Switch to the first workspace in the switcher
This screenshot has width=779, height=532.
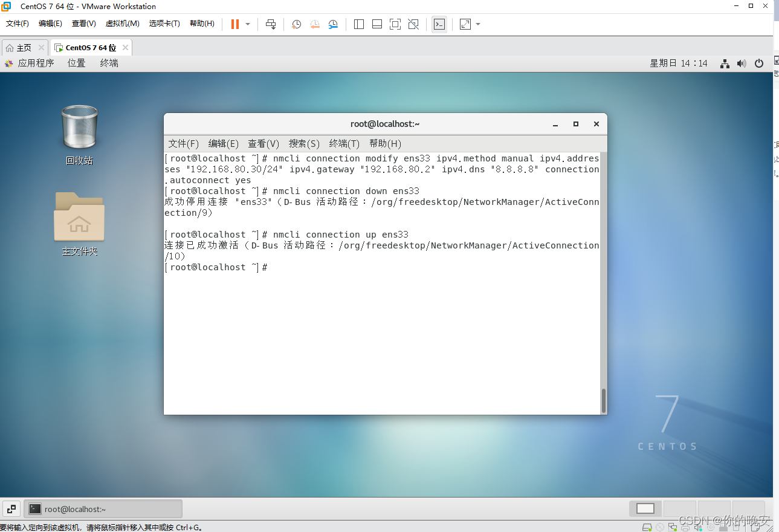645,509
